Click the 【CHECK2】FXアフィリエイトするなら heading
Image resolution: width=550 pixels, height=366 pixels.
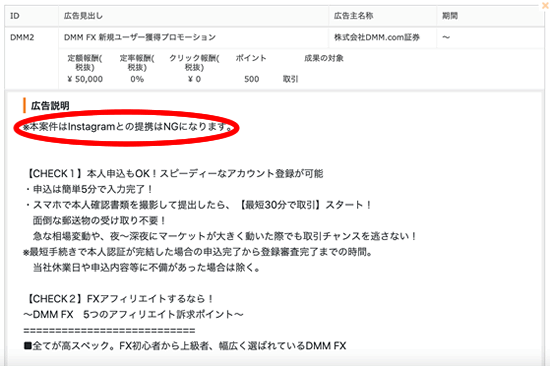point(120,299)
